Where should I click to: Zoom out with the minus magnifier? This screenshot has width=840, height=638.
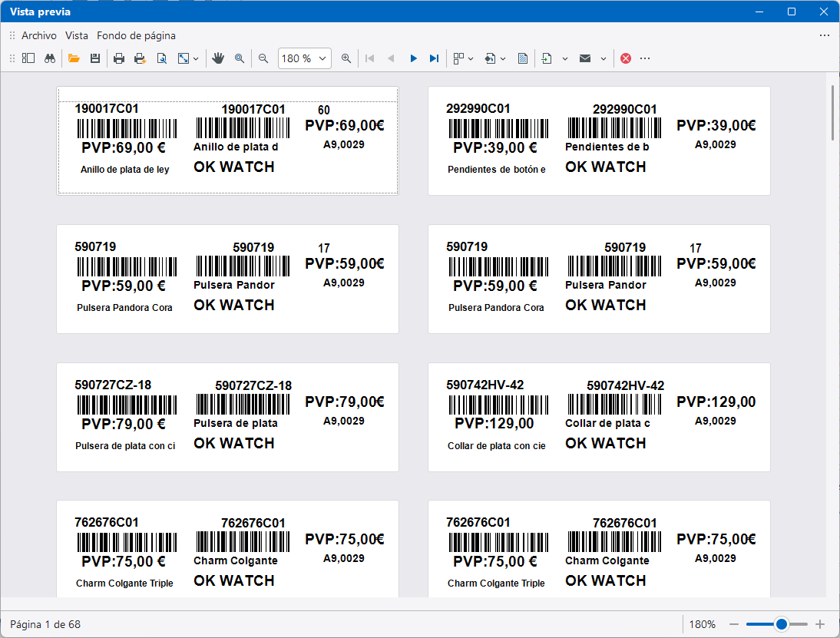click(263, 58)
